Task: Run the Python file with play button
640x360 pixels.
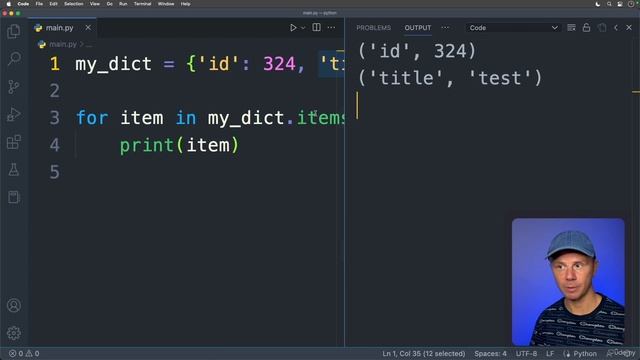Action: (x=293, y=28)
